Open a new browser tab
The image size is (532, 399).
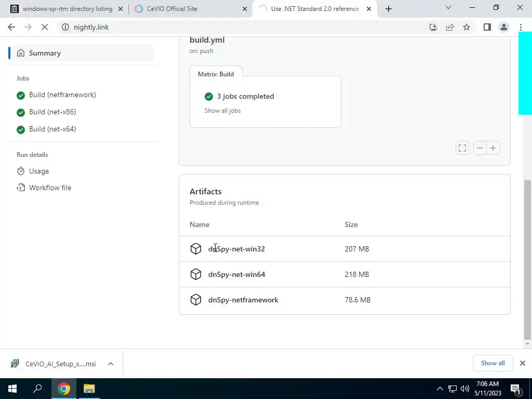pos(389,9)
